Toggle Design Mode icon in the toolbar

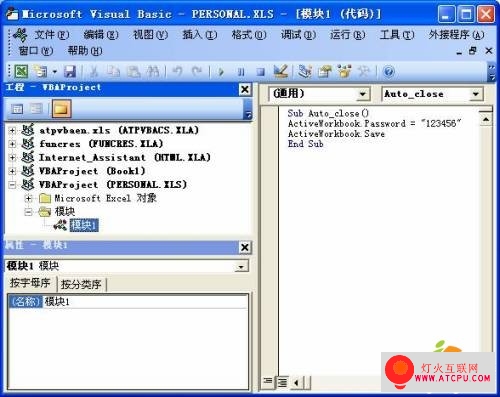click(280, 71)
